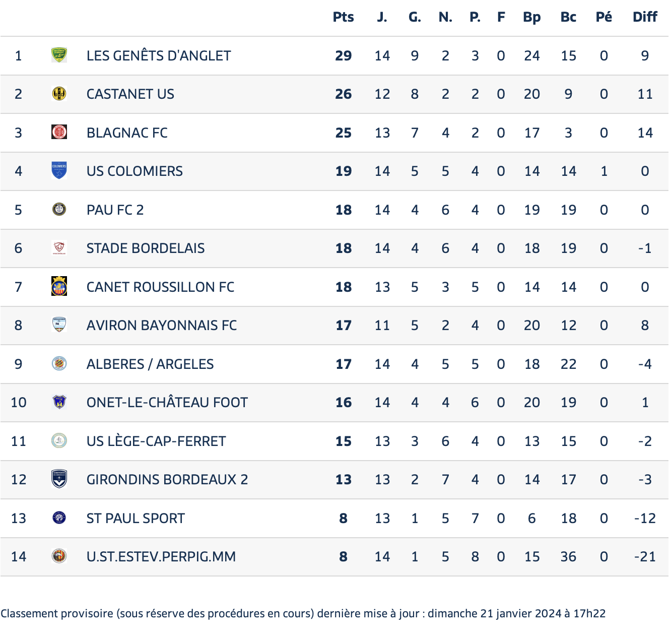Click the Bp column header
Screen dimensions: 672x639
[x=531, y=17]
